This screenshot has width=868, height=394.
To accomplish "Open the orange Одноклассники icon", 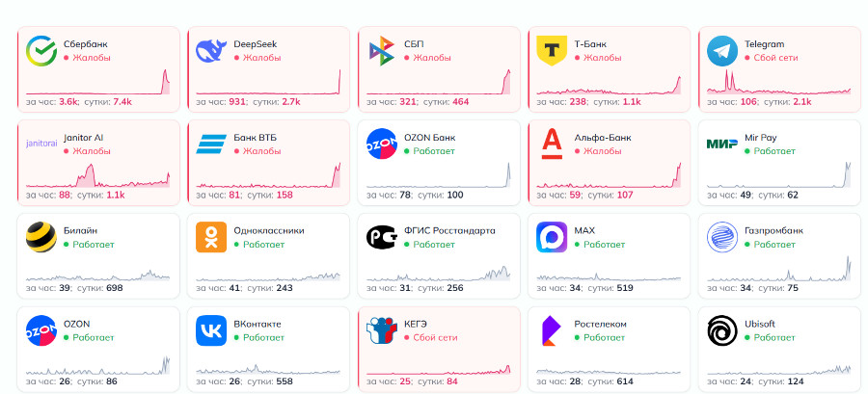I will click(210, 237).
